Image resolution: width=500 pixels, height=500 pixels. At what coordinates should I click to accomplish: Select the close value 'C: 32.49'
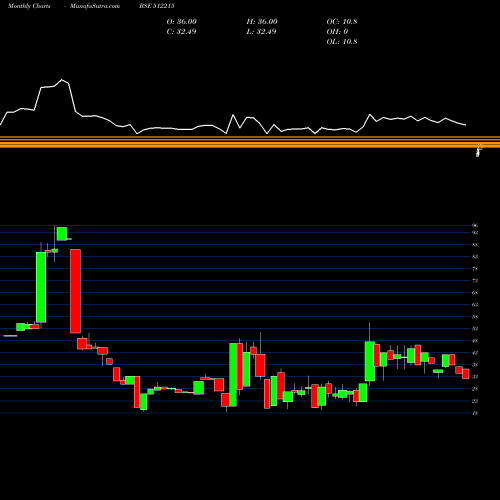[x=181, y=32]
